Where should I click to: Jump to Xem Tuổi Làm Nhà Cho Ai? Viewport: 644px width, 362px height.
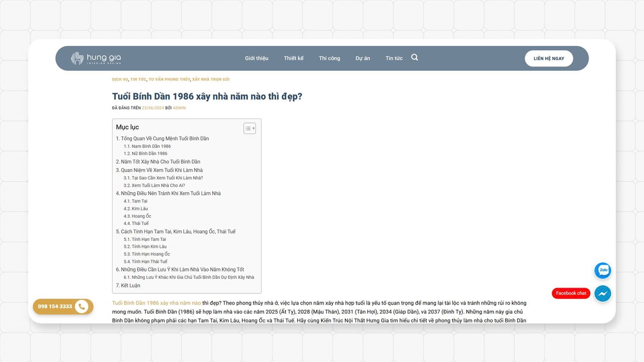click(154, 185)
